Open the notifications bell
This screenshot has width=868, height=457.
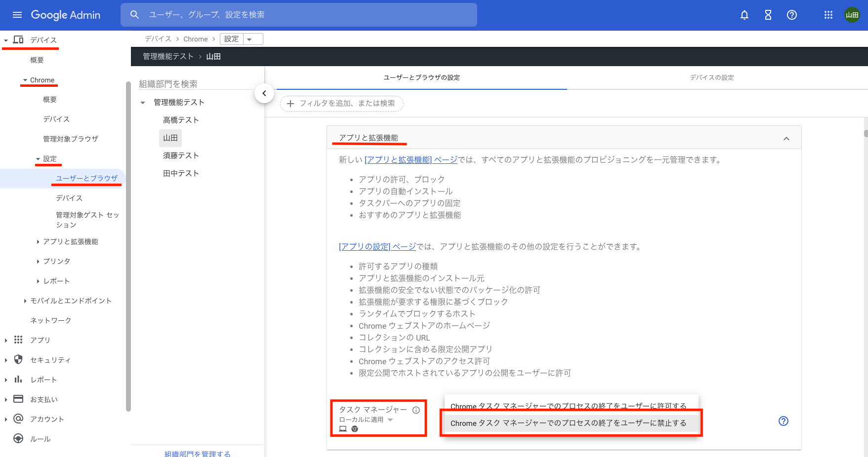(744, 15)
